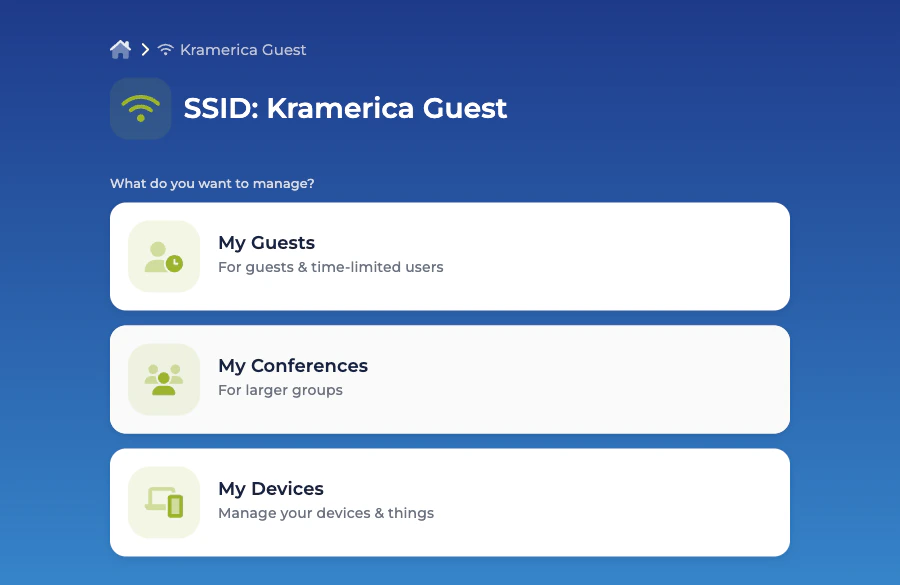Open My Devices to manage devices and things
Viewport: 900px width, 585px height.
tap(450, 502)
